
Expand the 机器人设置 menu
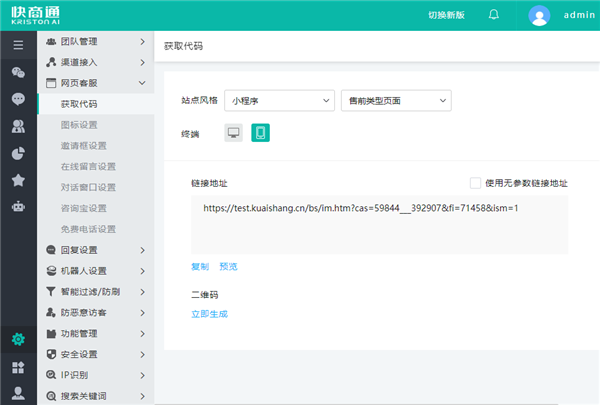tap(96, 270)
